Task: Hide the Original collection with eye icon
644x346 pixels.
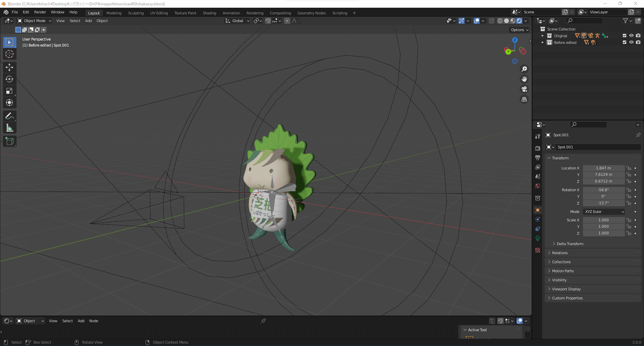Action: pos(631,36)
